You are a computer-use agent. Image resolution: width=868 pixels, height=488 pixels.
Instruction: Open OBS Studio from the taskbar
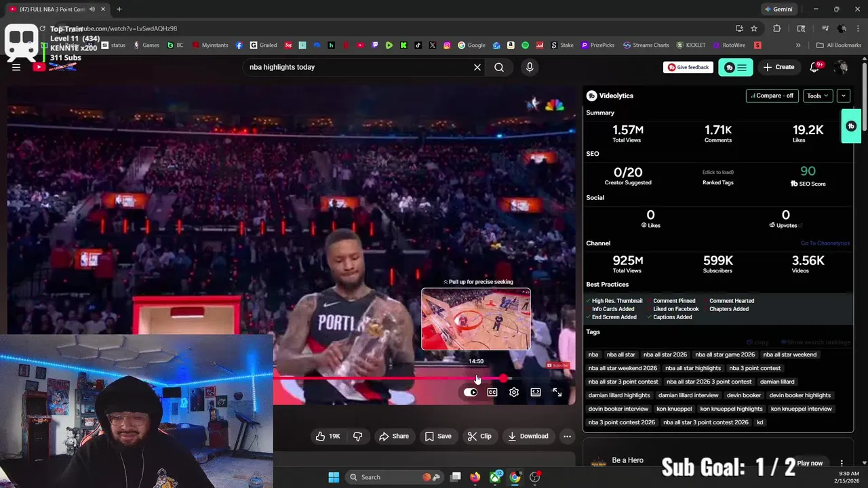click(x=535, y=477)
